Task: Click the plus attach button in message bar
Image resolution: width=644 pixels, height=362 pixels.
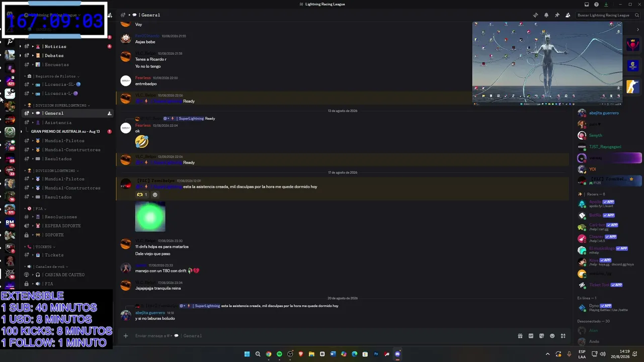Action: click(126, 336)
